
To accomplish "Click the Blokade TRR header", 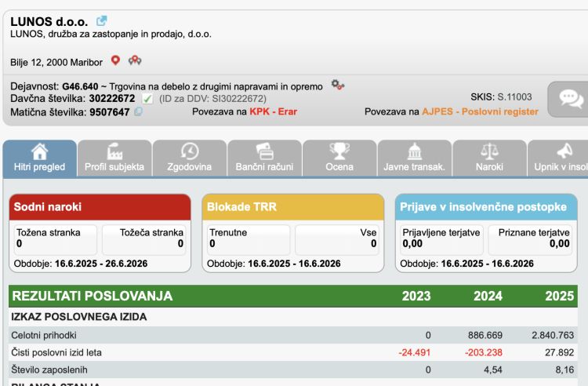I will (293, 207).
